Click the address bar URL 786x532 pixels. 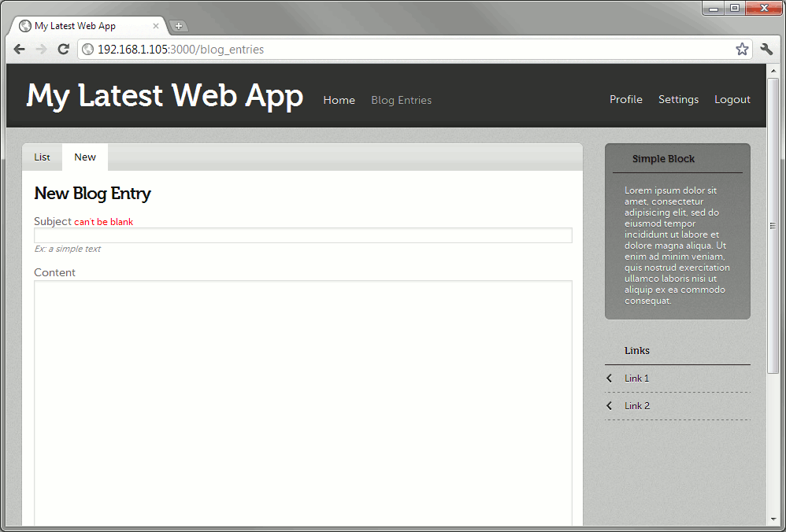tap(180, 49)
